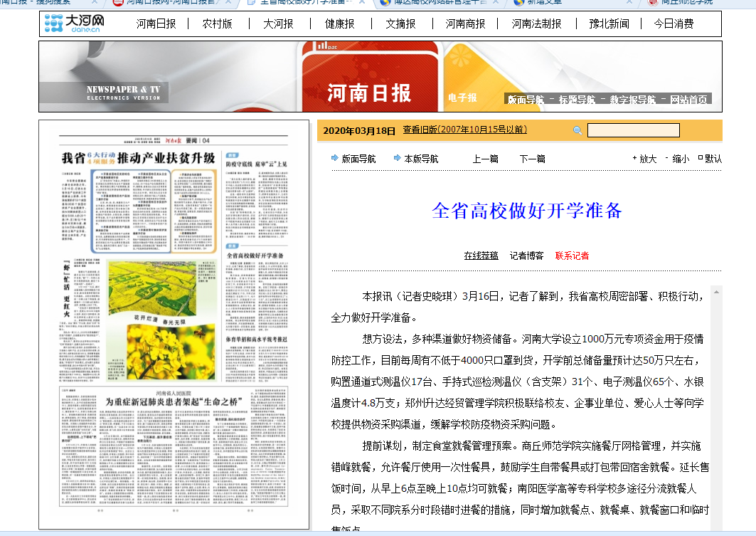
Task: Click the article scrollbar up arrow
Action: 716,292
